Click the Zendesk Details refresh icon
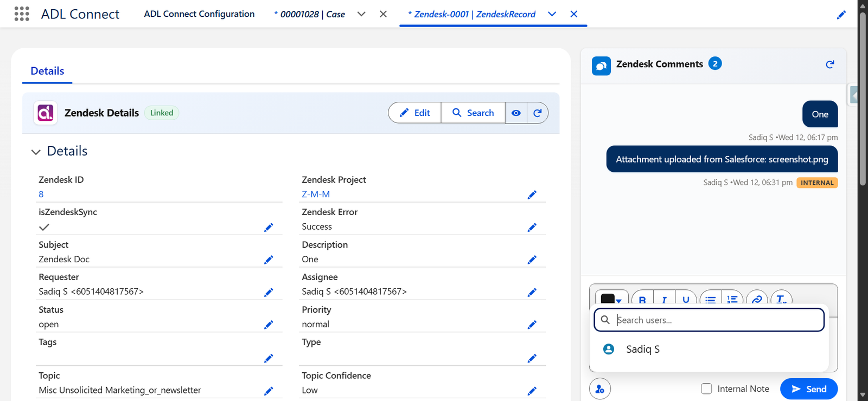The image size is (868, 401). click(x=538, y=113)
